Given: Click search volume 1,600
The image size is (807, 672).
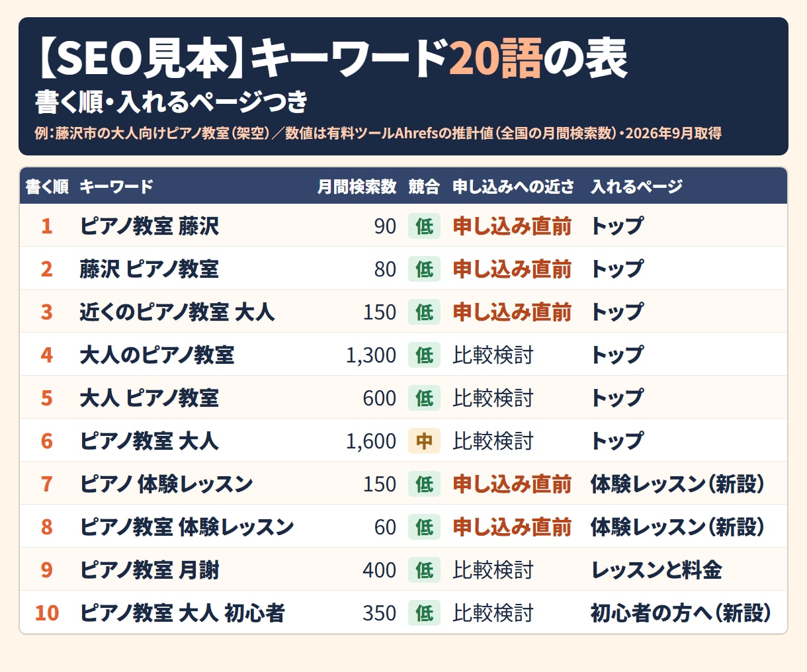Looking at the screenshot, I should pos(371,441).
